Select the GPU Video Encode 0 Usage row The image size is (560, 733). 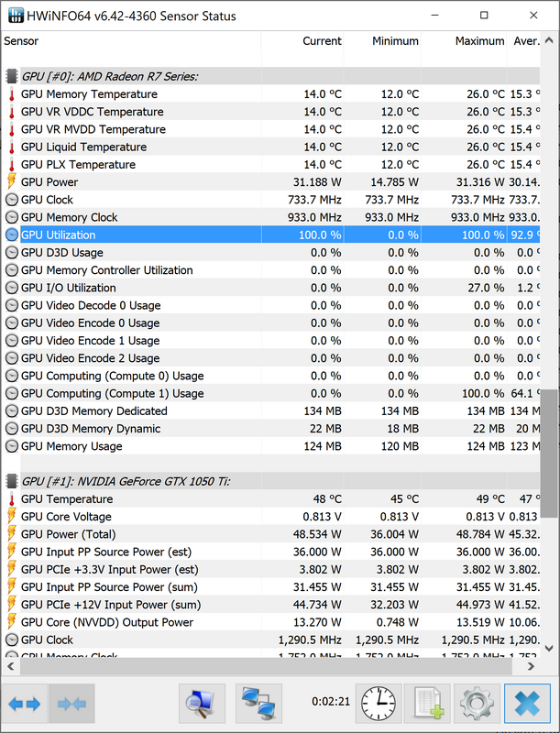coord(271,323)
